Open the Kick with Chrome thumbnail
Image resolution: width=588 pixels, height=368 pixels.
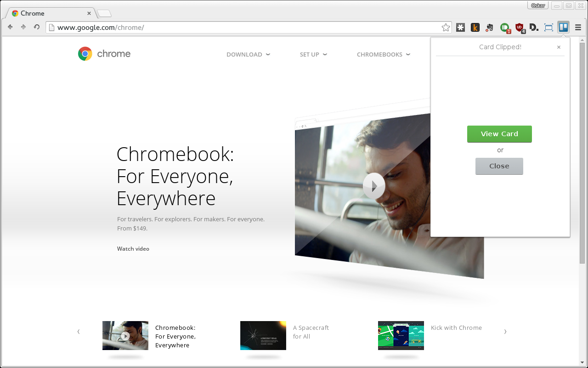pyautogui.click(x=401, y=335)
